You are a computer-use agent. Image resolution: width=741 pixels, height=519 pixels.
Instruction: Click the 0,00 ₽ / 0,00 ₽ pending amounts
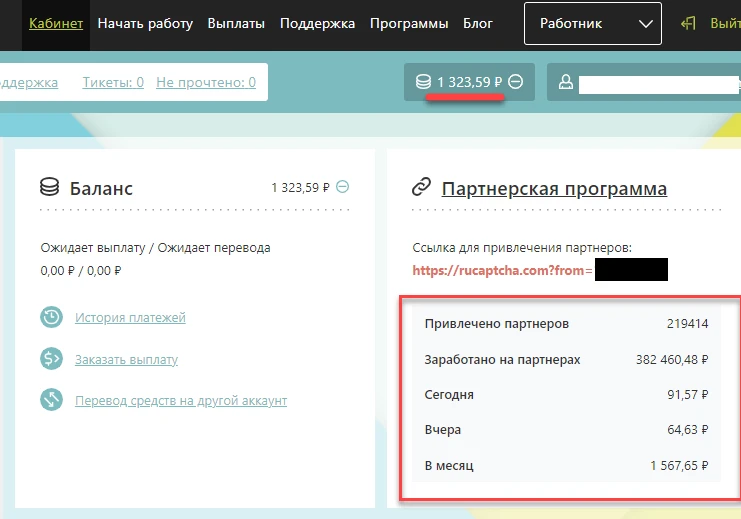pyautogui.click(x=81, y=271)
